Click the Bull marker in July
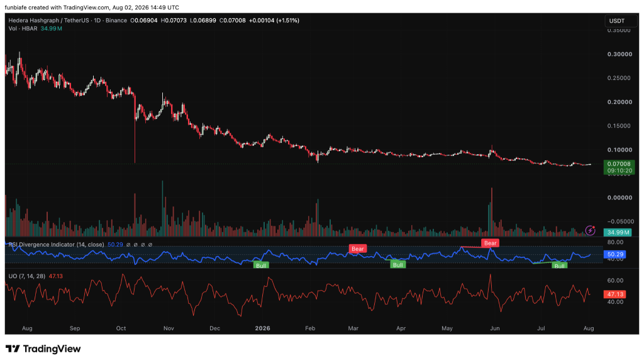 pos(559,266)
